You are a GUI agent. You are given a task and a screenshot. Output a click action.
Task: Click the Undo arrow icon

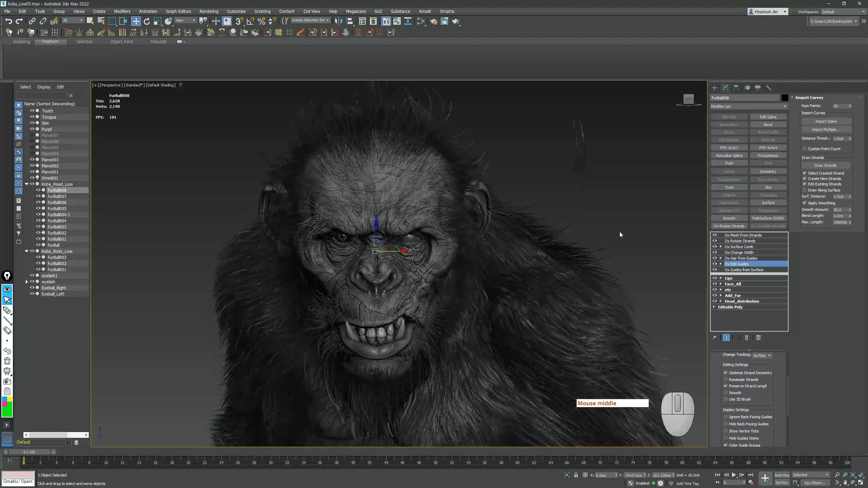pyautogui.click(x=8, y=21)
